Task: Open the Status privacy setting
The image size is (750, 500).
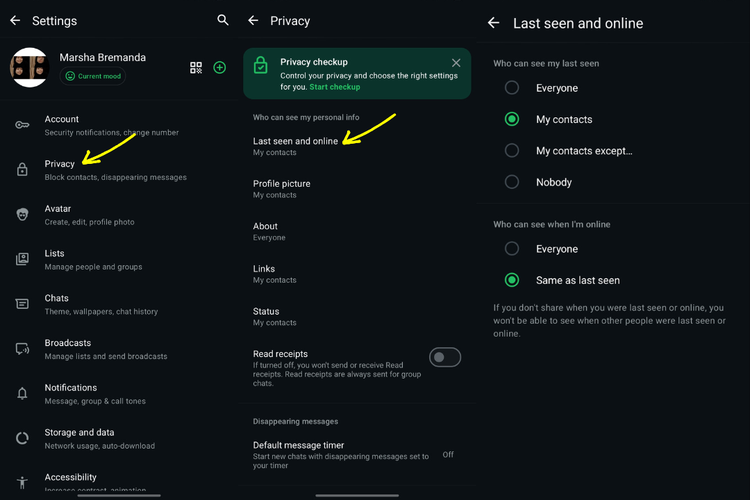Action: click(357, 316)
